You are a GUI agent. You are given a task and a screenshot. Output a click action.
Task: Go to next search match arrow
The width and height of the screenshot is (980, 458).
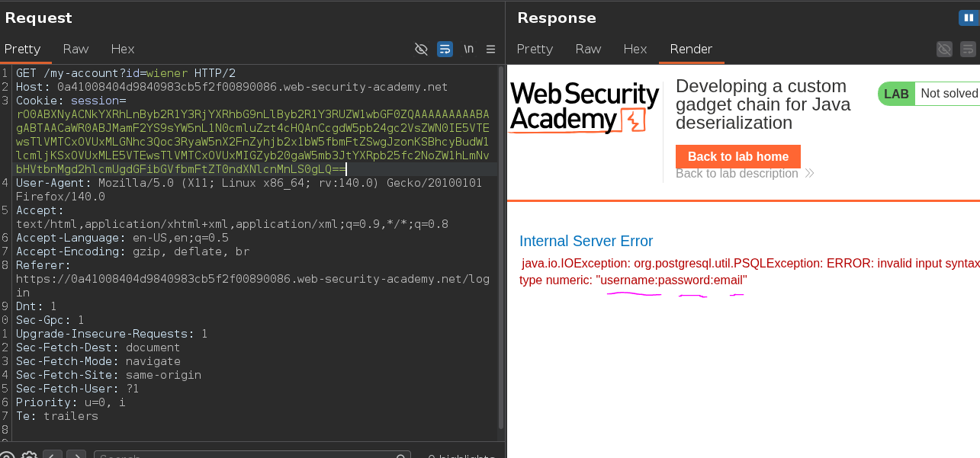[x=76, y=456]
